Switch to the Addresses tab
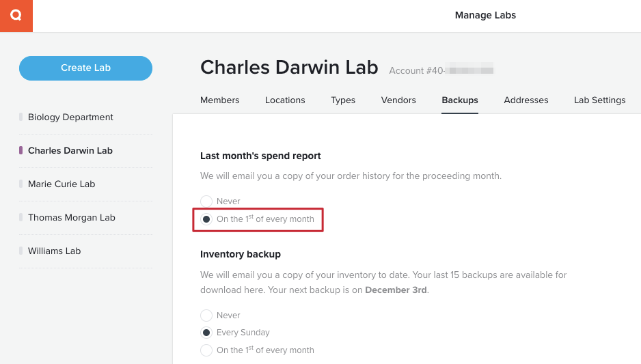 coord(526,100)
